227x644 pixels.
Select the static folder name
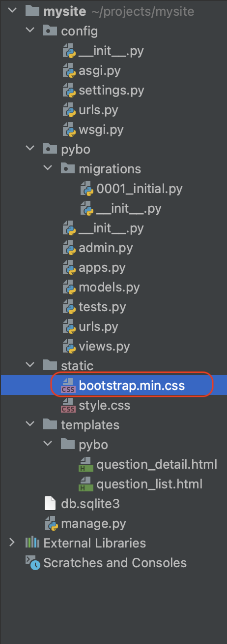(x=77, y=365)
